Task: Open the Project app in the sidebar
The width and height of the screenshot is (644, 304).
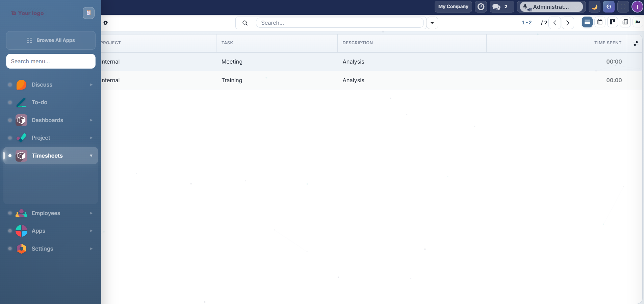Action: pyautogui.click(x=51, y=138)
